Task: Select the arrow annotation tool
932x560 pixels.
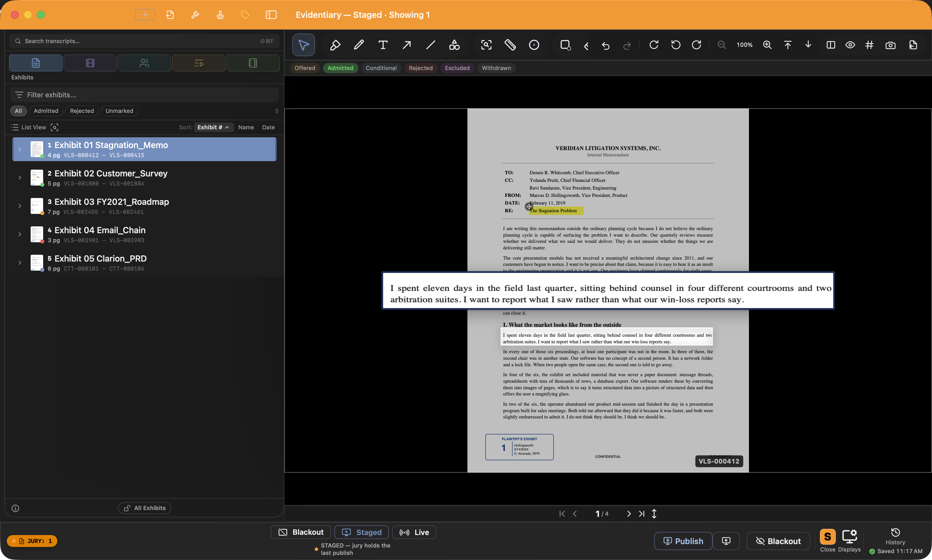Action: coord(407,45)
